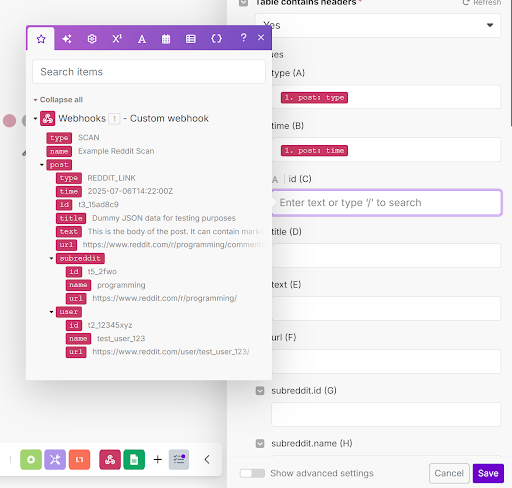The height and width of the screenshot is (488, 512).
Task: Click the green Google Sheets favorite icon
Action: tap(134, 460)
